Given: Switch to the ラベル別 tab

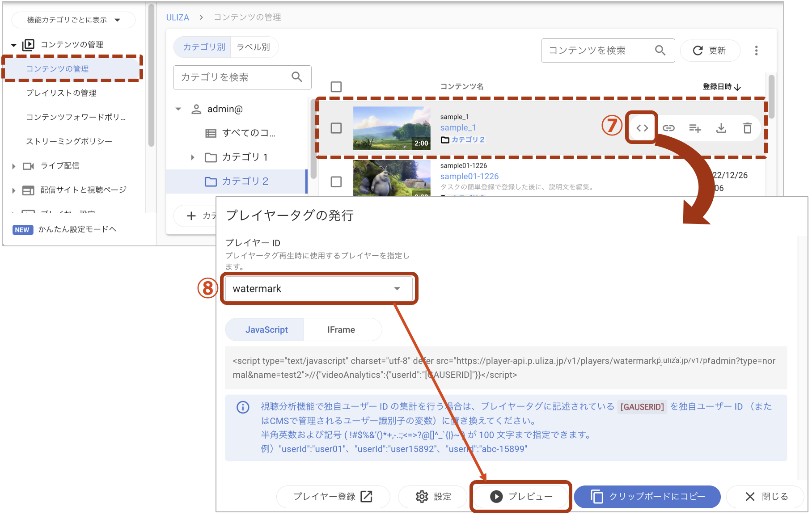Looking at the screenshot, I should pyautogui.click(x=254, y=47).
